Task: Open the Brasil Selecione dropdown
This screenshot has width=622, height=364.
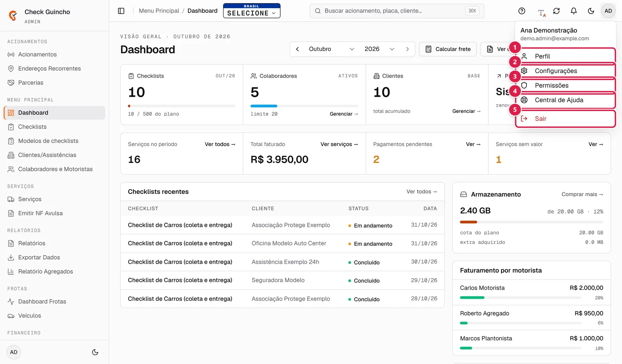Action: [252, 11]
